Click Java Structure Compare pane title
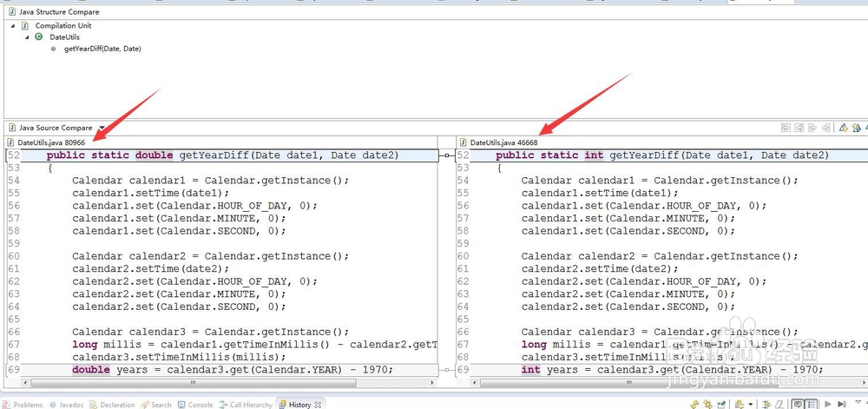The width and height of the screenshot is (868, 409). coord(59,11)
